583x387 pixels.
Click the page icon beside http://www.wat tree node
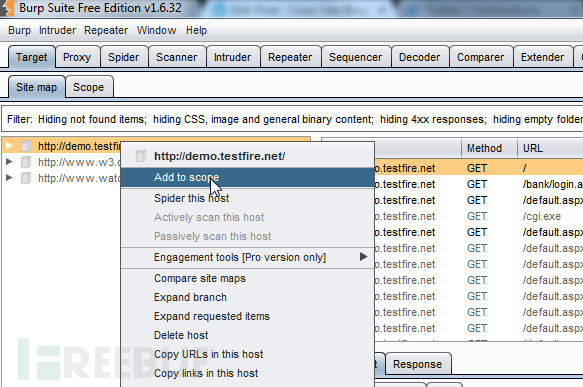tap(26, 178)
